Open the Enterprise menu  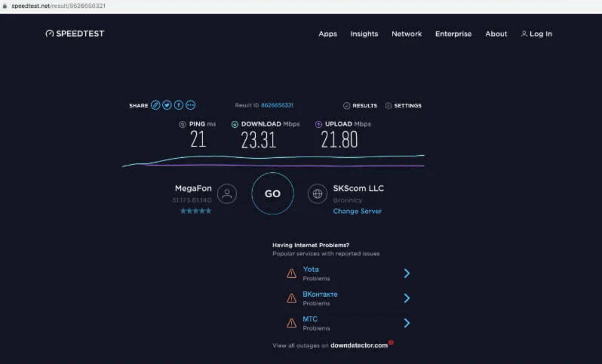454,34
